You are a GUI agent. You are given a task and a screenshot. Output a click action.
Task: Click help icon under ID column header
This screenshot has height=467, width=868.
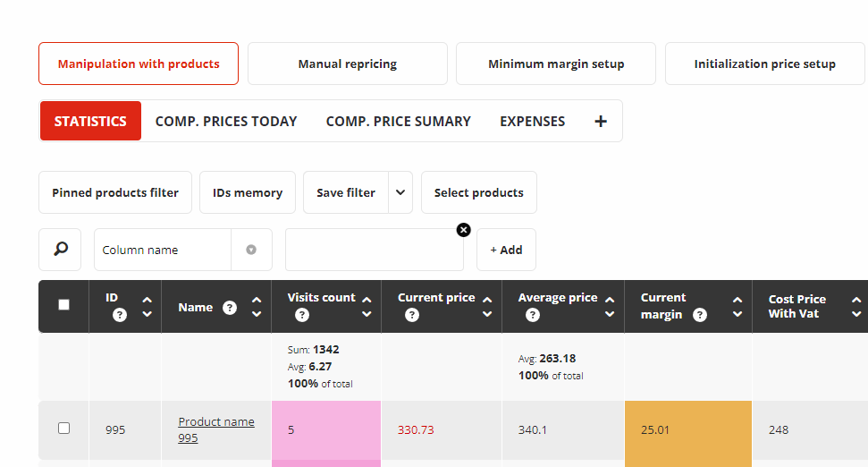(120, 315)
